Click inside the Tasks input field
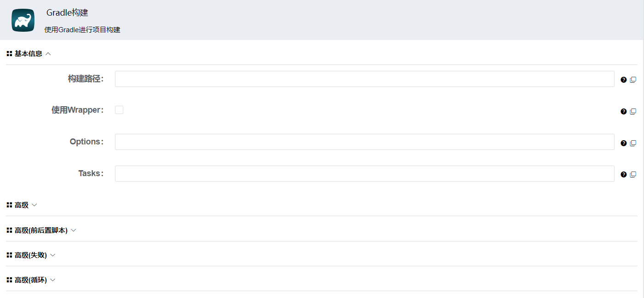644x298 pixels. pos(363,173)
